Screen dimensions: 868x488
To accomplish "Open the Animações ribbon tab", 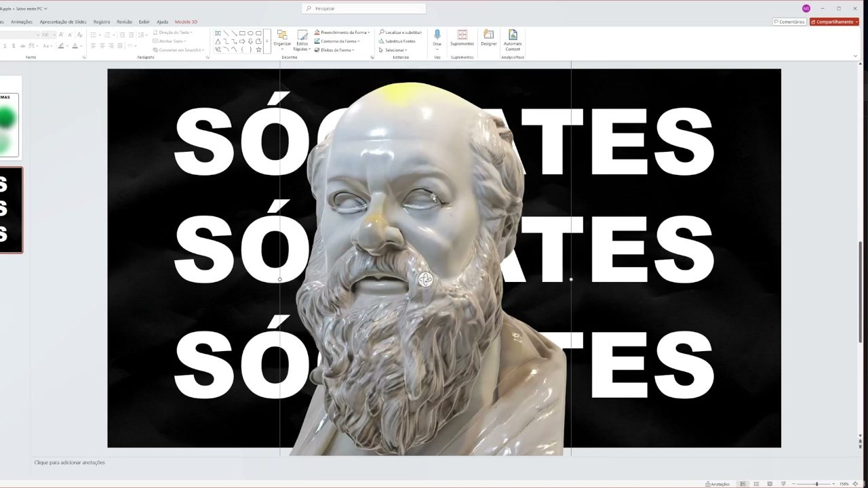I will [22, 22].
